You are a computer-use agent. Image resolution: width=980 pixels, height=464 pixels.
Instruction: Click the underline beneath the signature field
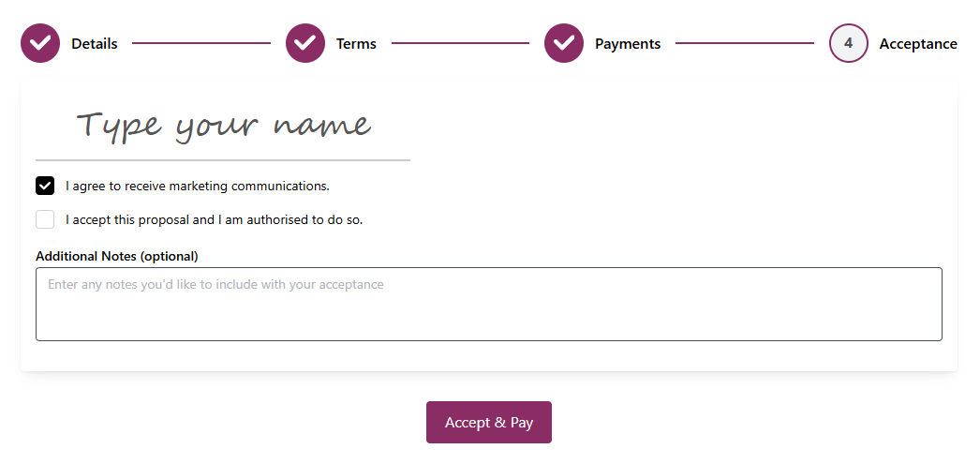[223, 160]
